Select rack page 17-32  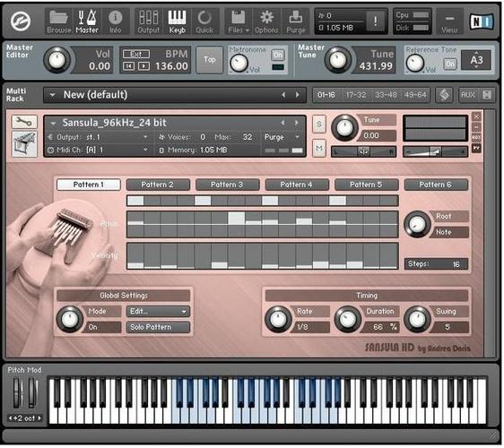tap(356, 95)
